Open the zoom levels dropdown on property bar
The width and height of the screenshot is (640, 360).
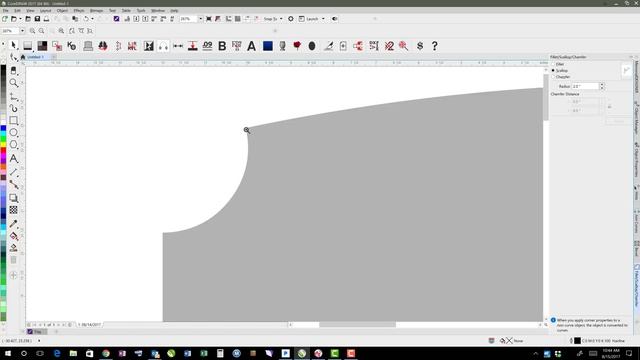(x=22, y=31)
